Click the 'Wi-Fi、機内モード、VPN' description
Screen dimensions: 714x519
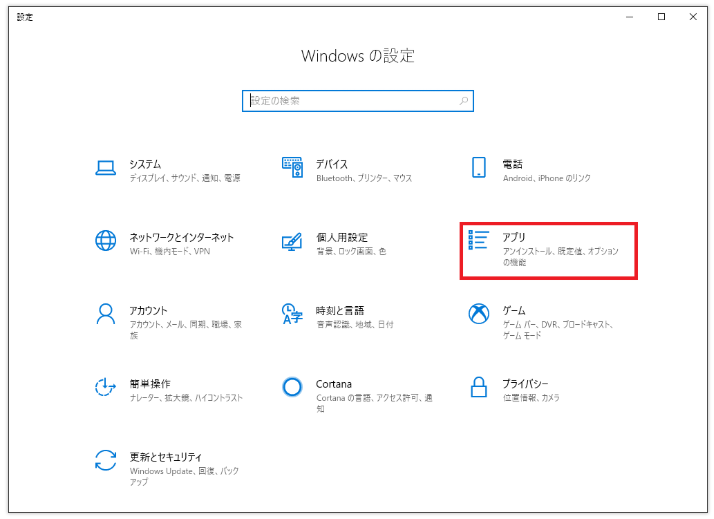(170, 251)
